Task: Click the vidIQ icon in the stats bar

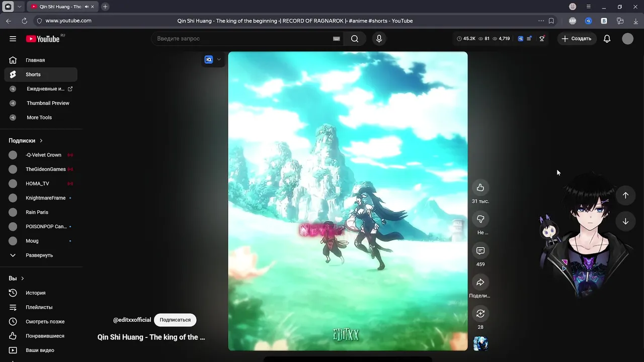Action: click(520, 39)
